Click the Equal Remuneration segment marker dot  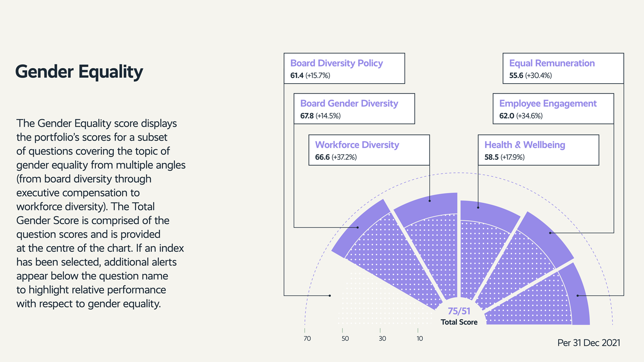click(578, 296)
